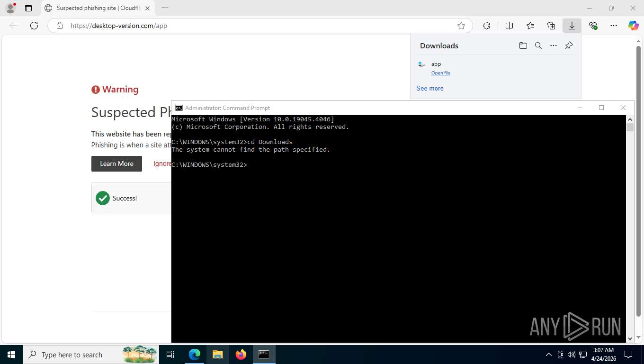The image size is (644, 364).
Task: Open File Explorer from taskbar
Action: (x=218, y=355)
